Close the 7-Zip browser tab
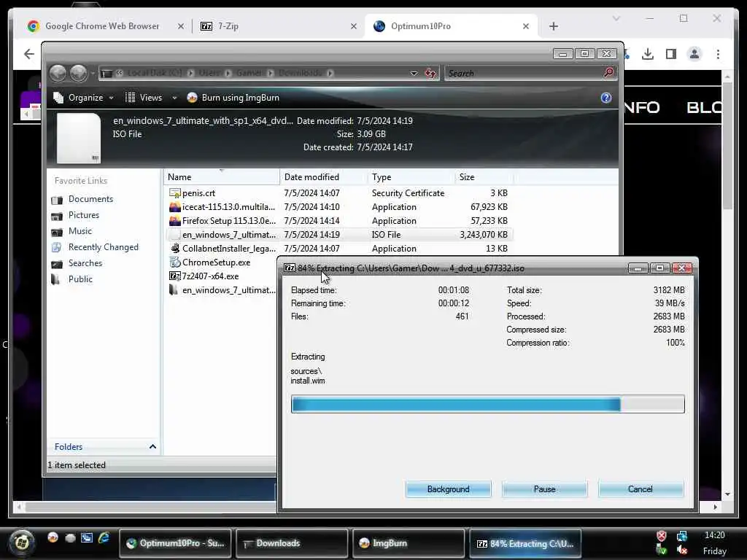The width and height of the screenshot is (747, 560). 354,26
